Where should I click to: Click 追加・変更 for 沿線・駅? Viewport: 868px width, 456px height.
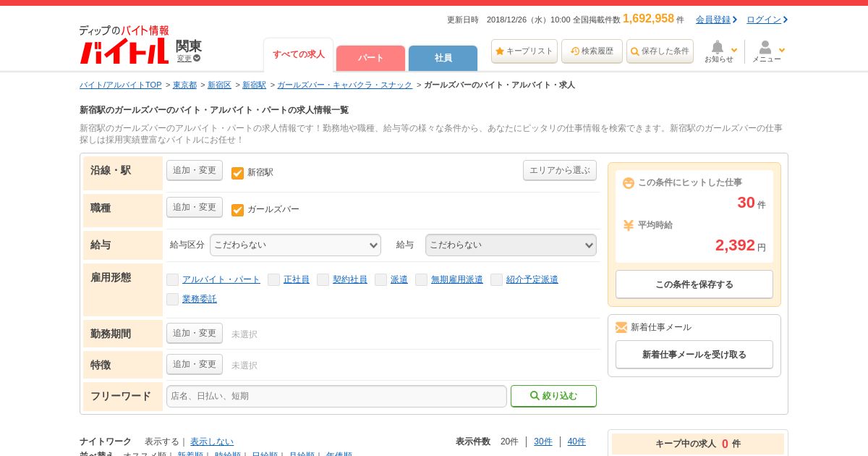[x=195, y=170]
